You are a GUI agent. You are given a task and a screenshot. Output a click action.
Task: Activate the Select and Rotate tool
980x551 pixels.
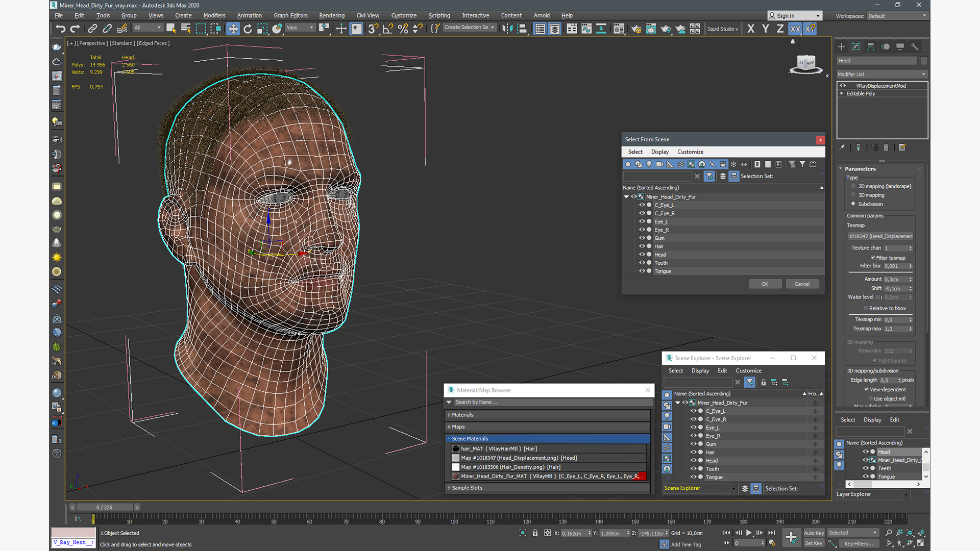248,29
